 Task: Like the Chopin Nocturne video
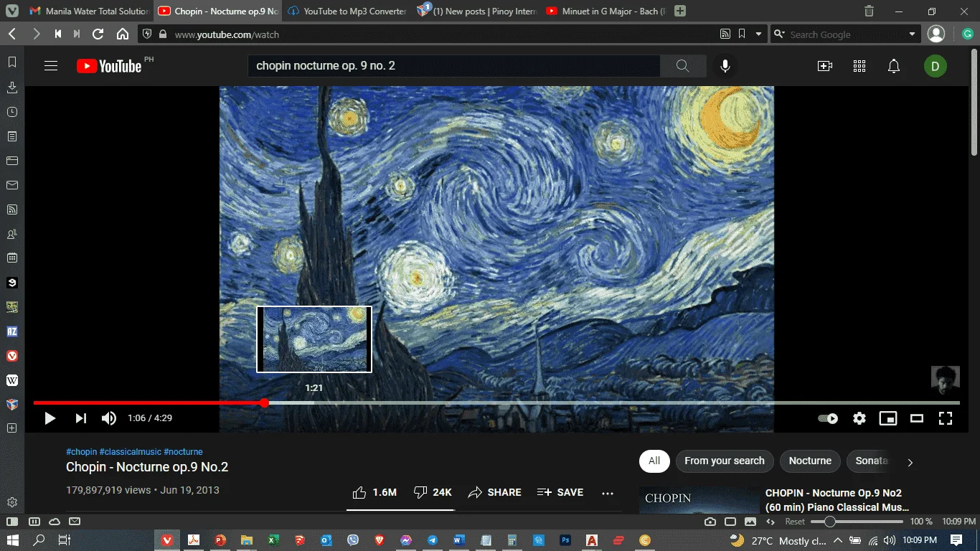[x=374, y=492]
